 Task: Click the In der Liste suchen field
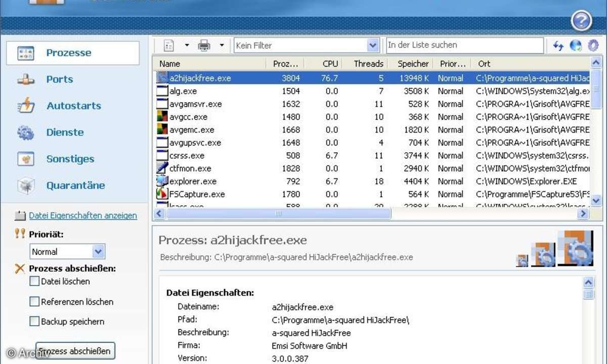point(465,45)
